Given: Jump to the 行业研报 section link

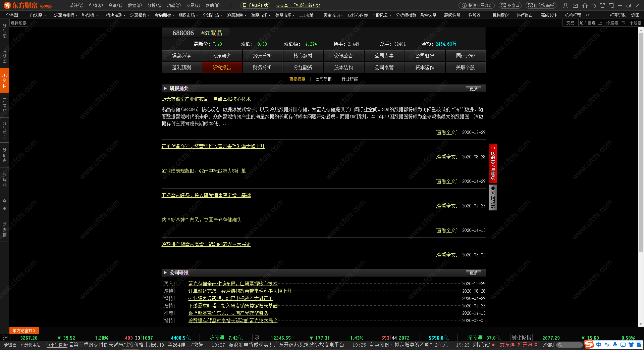Looking at the screenshot, I should 350,79.
